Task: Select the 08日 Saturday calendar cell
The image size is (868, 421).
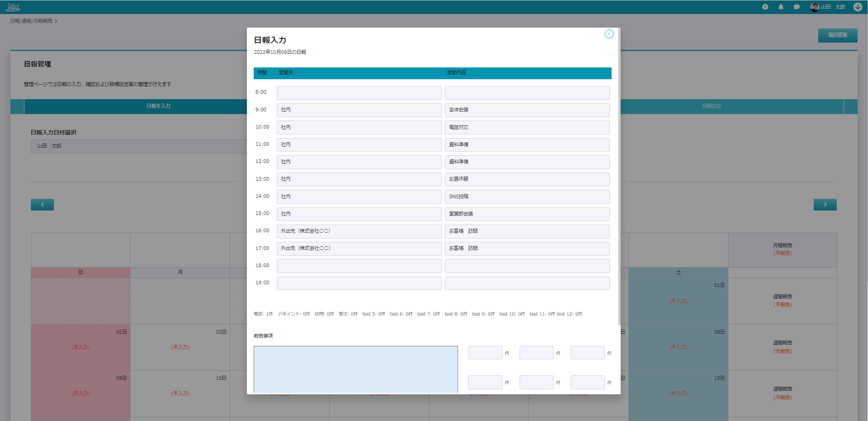Action: click(678, 347)
